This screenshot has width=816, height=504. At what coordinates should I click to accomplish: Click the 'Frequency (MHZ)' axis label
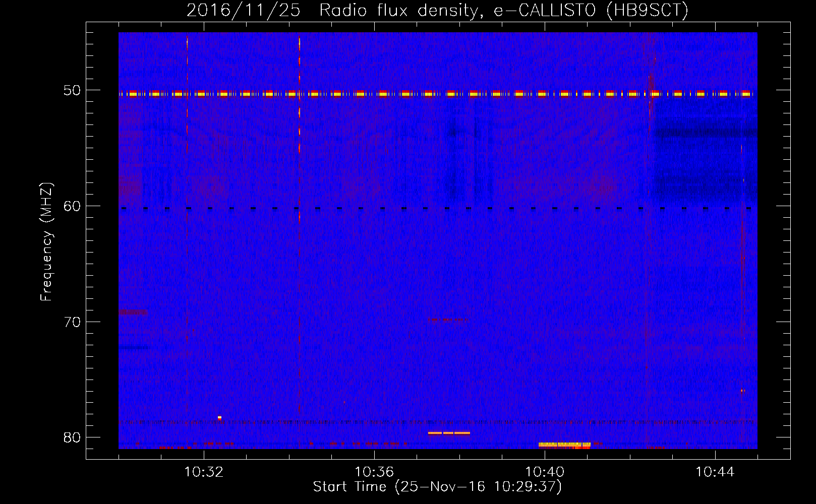(46, 242)
